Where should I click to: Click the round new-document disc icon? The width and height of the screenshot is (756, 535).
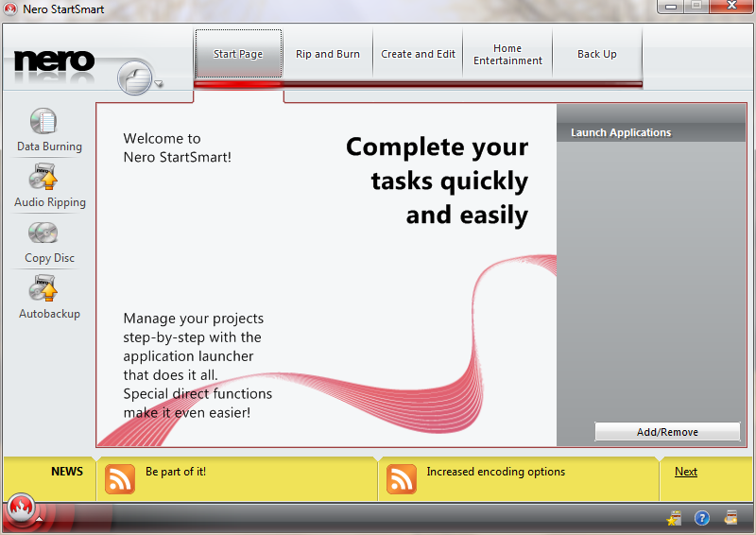click(135, 78)
